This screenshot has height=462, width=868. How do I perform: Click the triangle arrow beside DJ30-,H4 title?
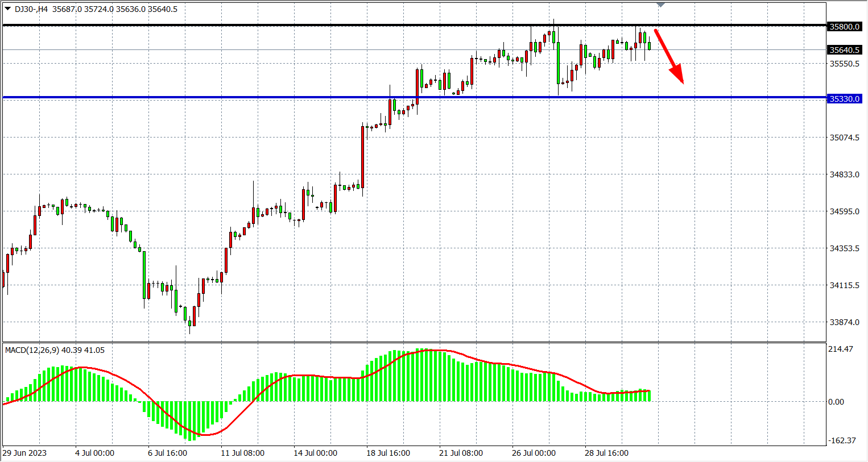coord(7,9)
